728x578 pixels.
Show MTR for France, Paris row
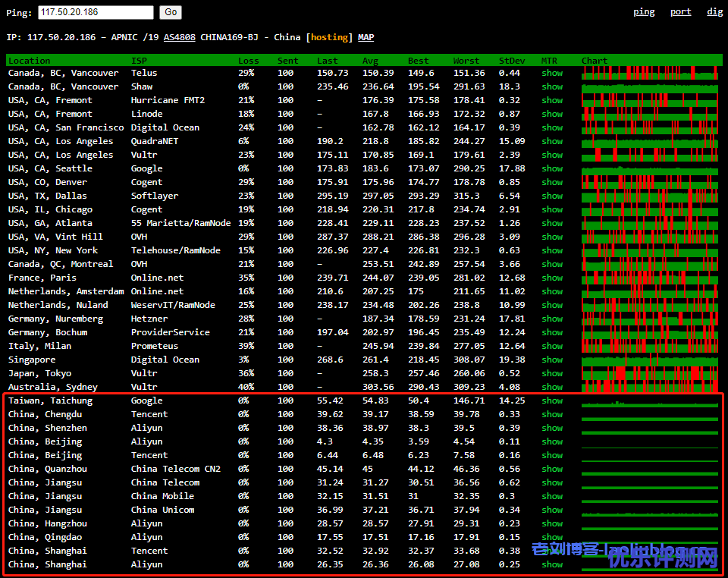552,278
